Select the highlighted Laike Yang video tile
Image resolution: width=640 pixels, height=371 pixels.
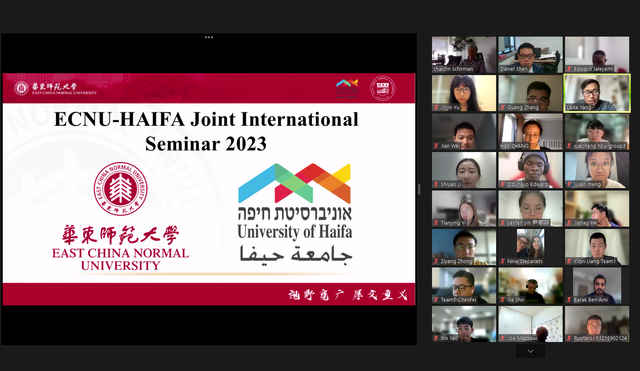[x=597, y=93]
